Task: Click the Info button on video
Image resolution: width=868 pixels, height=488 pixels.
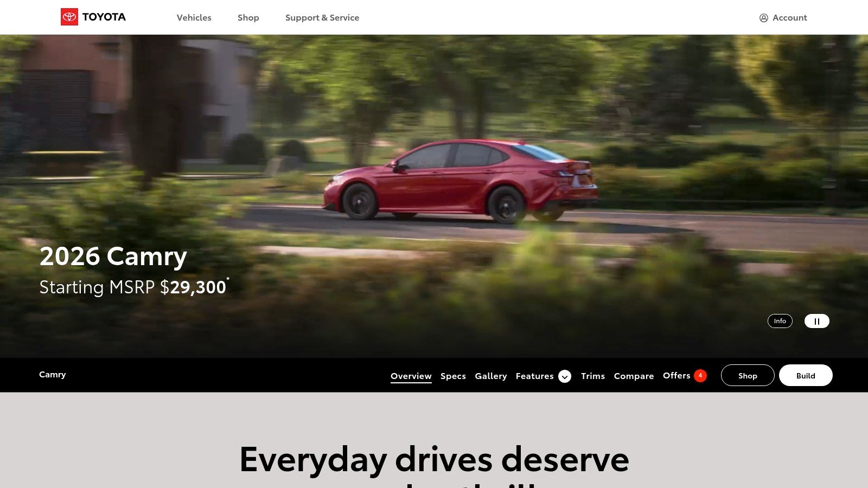Action: (780, 321)
